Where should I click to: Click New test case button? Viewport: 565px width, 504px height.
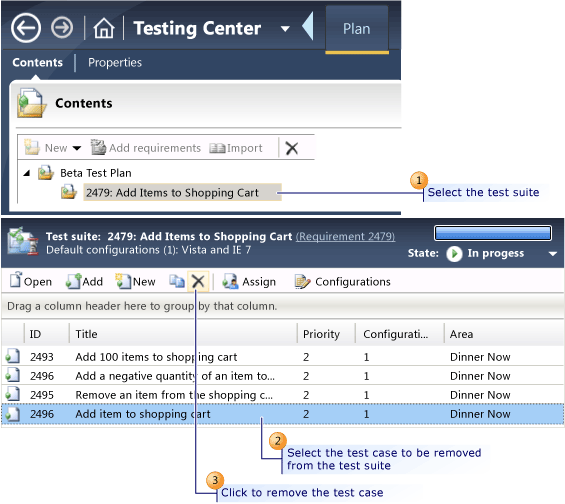click(135, 281)
